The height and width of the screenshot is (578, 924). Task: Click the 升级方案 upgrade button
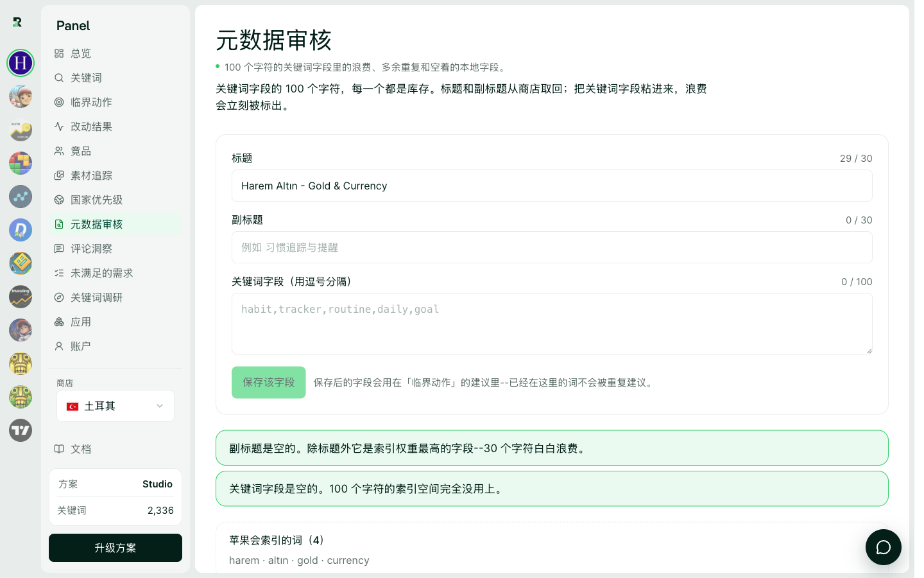(116, 548)
